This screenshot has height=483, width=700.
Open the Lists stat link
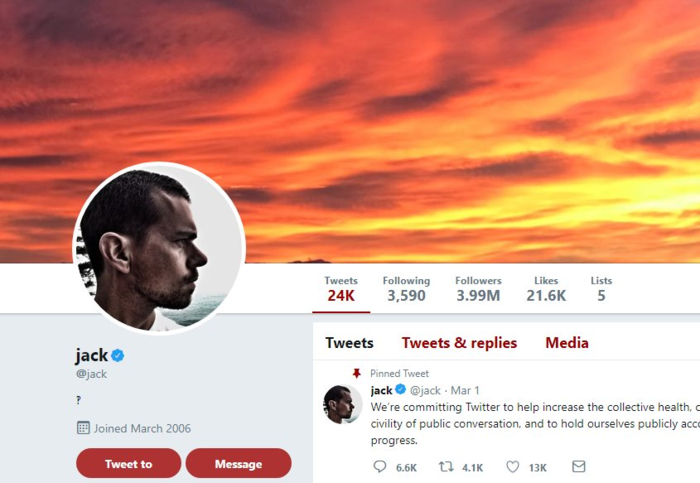tap(601, 289)
